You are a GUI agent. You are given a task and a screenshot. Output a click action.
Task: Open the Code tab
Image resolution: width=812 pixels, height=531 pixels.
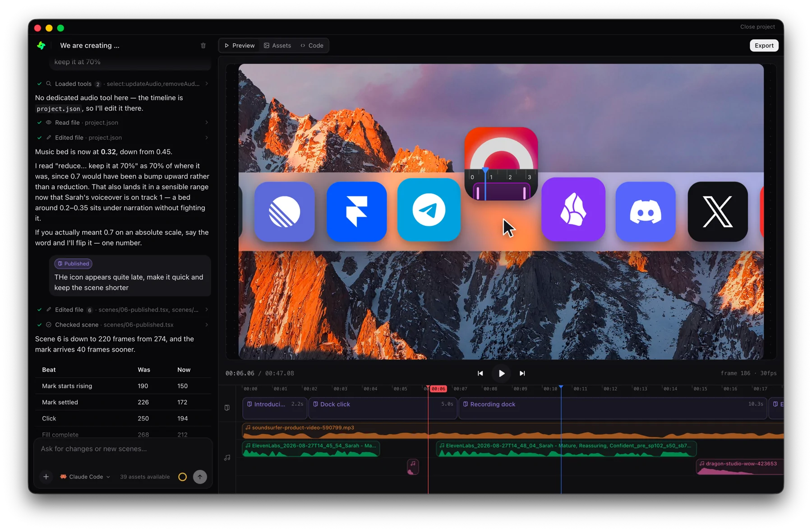312,46
